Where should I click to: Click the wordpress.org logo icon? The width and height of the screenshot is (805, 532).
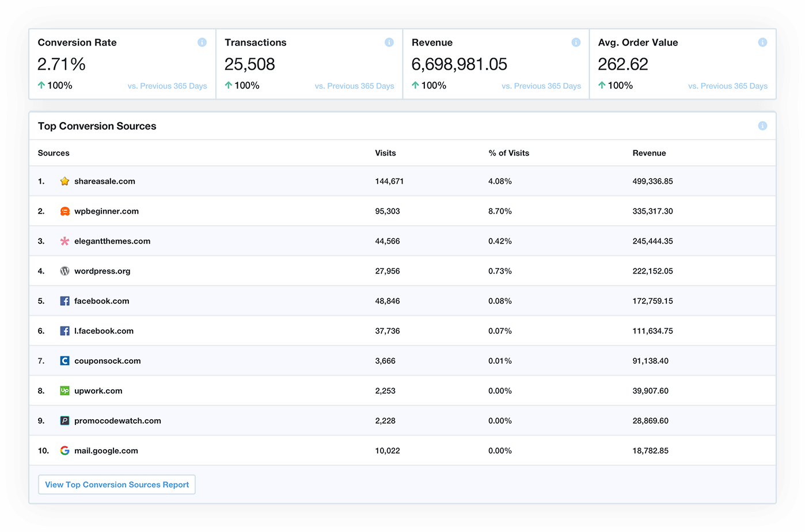(x=65, y=271)
